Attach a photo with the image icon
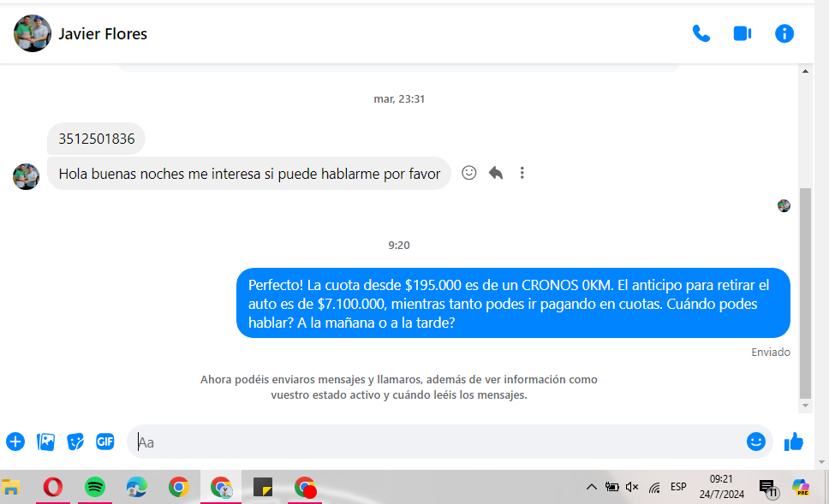Screen dimensions: 829x504 pyautogui.click(x=45, y=442)
